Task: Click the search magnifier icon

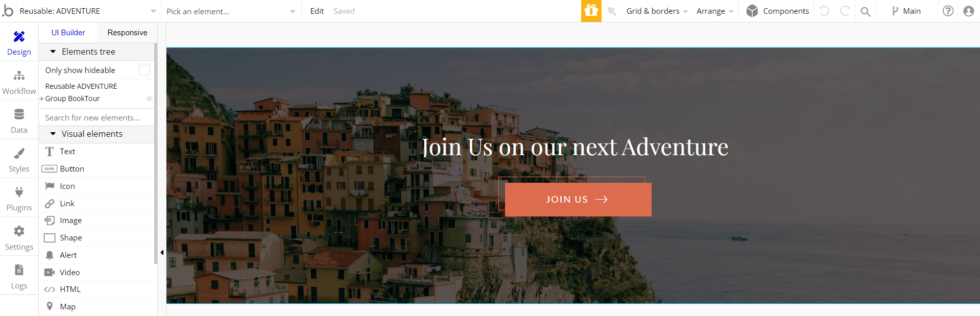Action: [x=865, y=11]
